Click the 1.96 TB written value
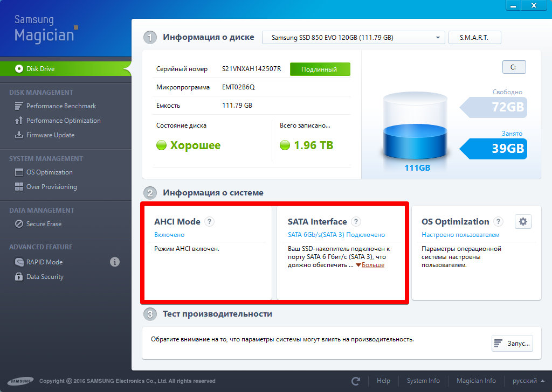 click(x=313, y=145)
